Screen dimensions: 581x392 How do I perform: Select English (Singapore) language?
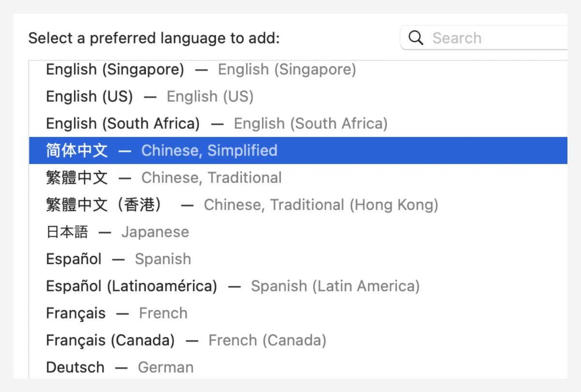point(194,69)
